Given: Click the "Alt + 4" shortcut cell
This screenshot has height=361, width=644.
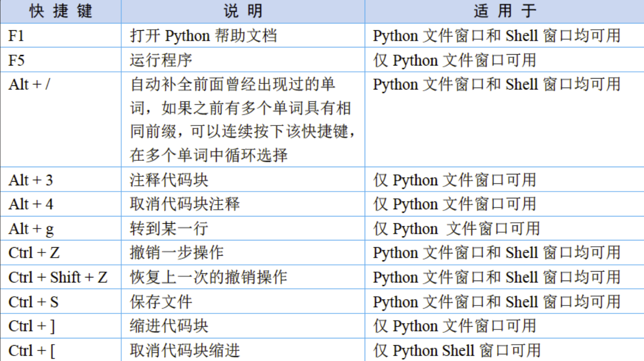Looking at the screenshot, I should tap(31, 204).
